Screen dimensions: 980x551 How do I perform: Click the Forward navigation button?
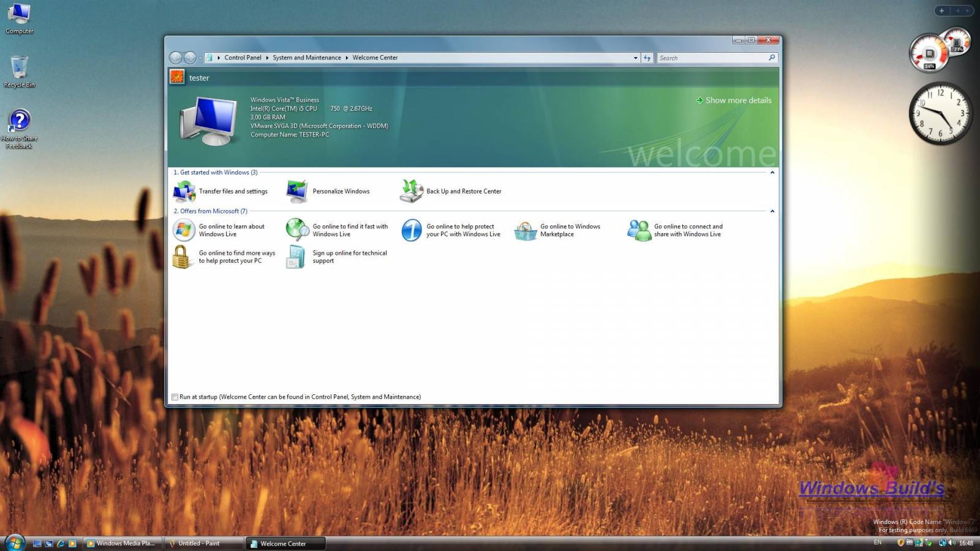pos(190,58)
